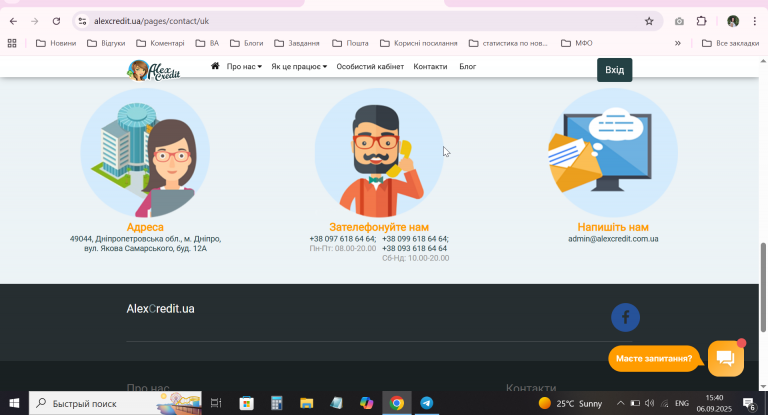The width and height of the screenshot is (768, 415).
Task: Open the apps grid icon in bookmarks bar
Action: coord(12,43)
